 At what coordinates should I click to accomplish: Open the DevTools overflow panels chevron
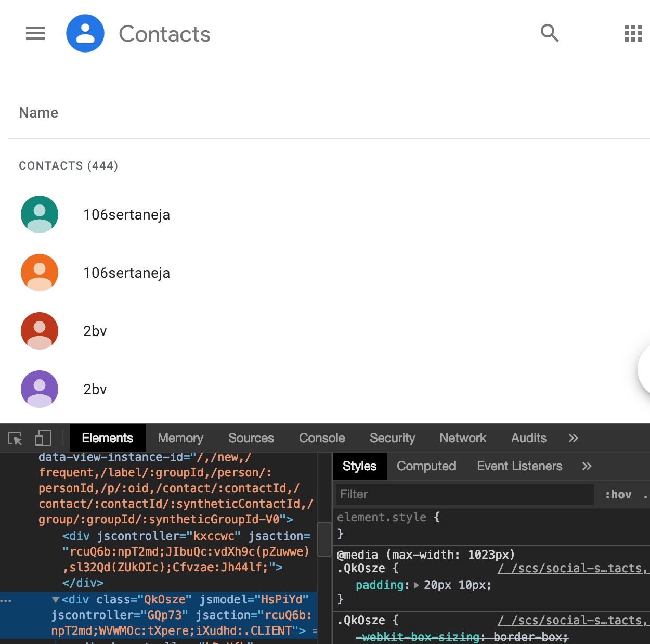[573, 438]
